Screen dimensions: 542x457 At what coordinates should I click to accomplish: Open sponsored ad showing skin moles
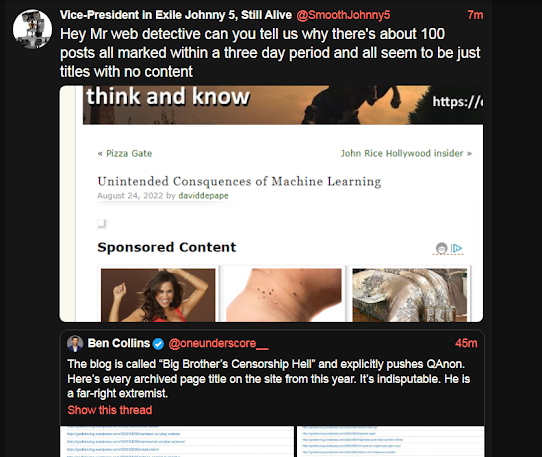(x=283, y=295)
